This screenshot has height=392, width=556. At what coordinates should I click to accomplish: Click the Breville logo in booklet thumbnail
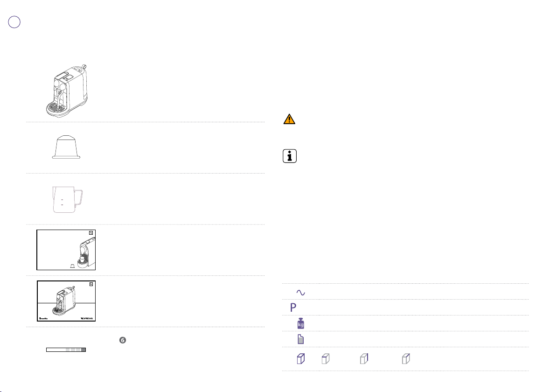(43, 318)
